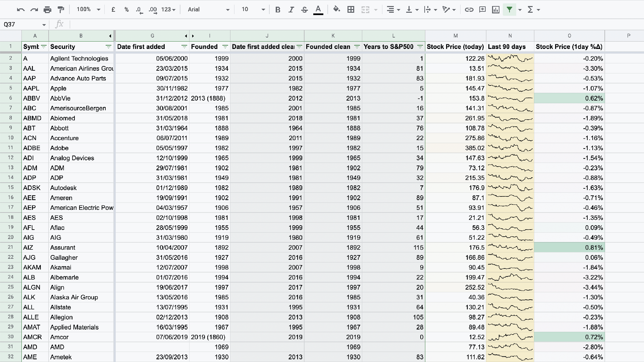Screen dimensions: 644x362
Task: Decrease decimal places
Action: pos(139,9)
